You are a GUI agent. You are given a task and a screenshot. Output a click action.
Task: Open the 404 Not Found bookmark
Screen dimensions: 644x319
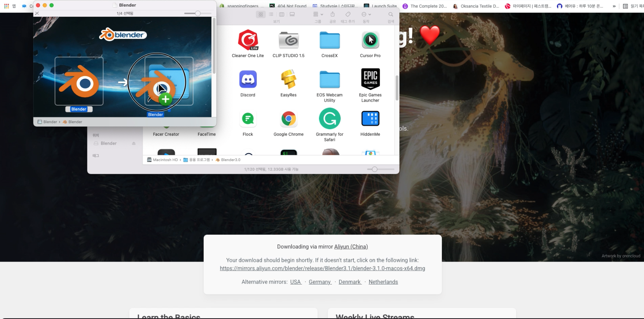[x=288, y=6]
